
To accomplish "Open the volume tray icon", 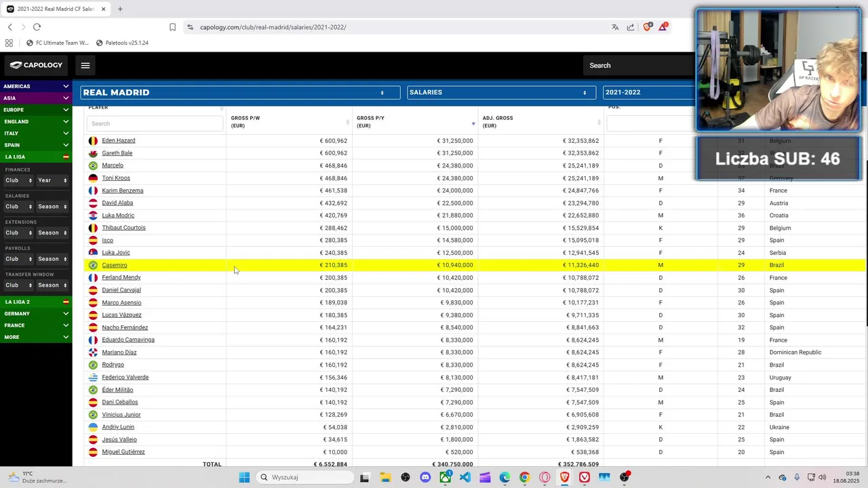I will pyautogui.click(x=823, y=477).
